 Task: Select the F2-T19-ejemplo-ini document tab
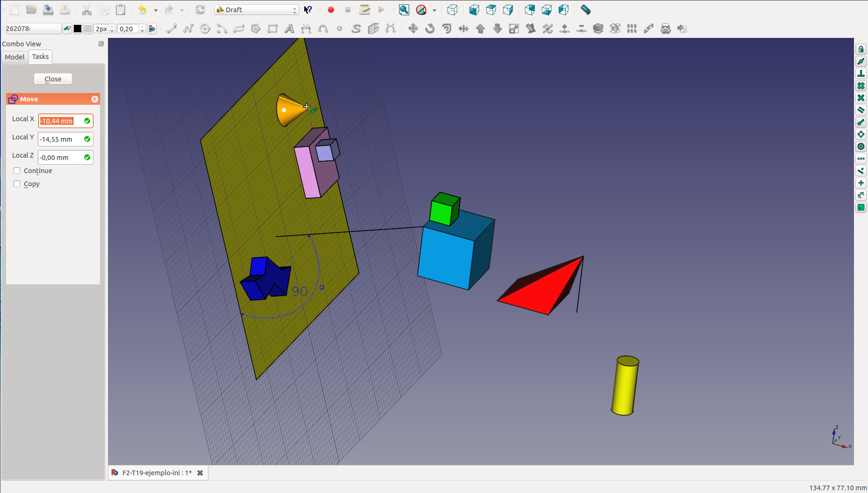(157, 473)
